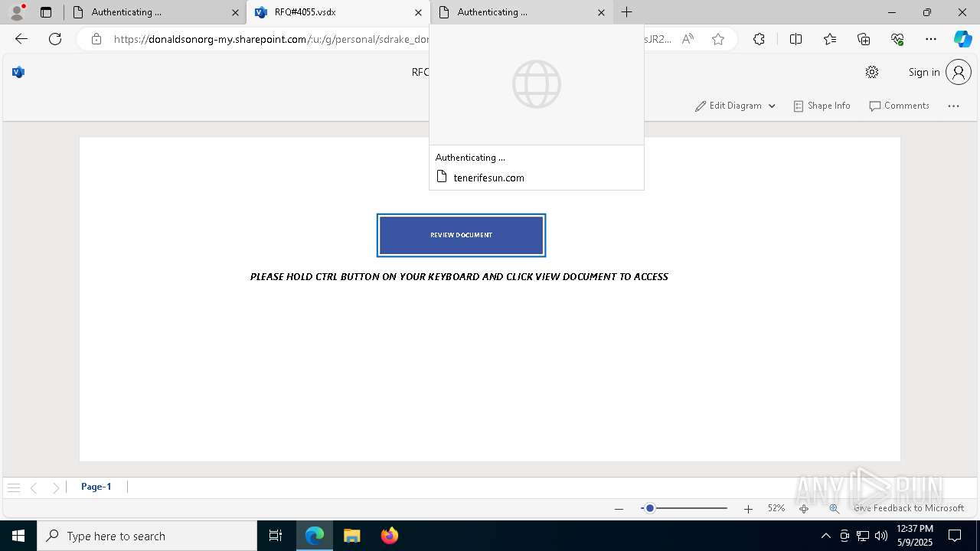Open the More options ellipsis in Visio toolbar
The image size is (980, 551).
953,106
